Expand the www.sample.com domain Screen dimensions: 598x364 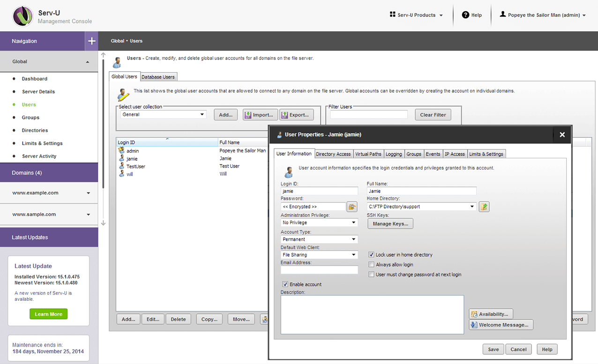click(88, 215)
